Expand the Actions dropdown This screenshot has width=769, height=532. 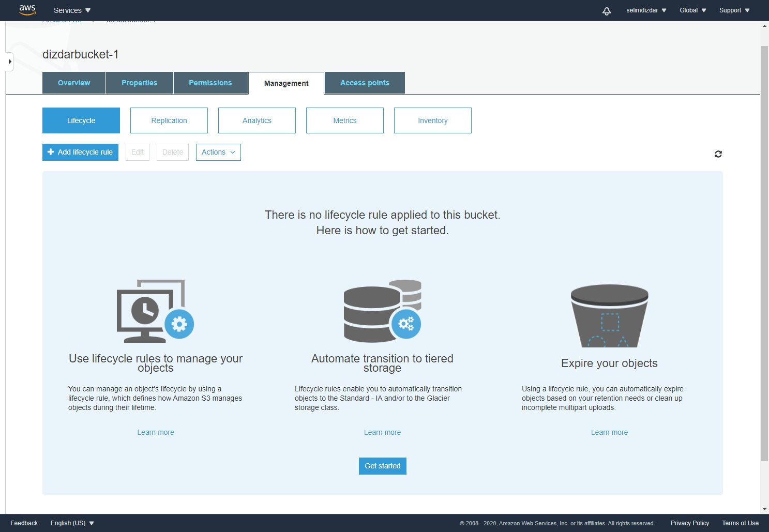[x=218, y=152]
